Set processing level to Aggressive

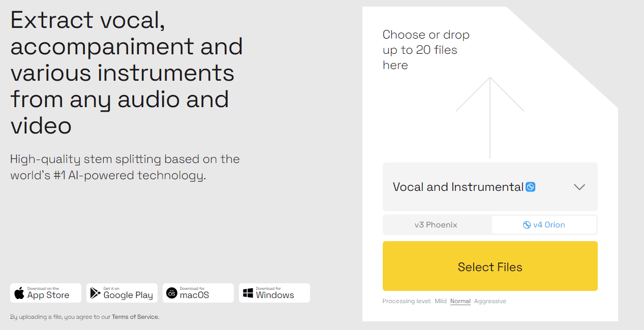490,301
